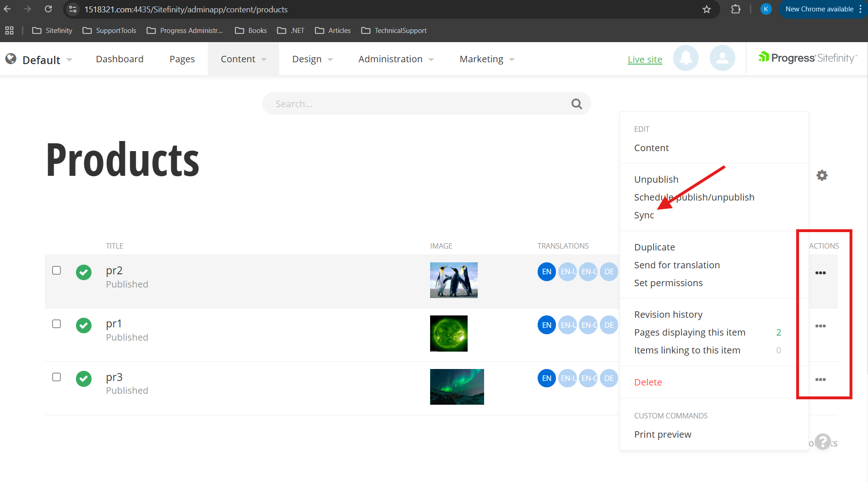Open the notifications bell icon
The image size is (868, 483).
tap(685, 58)
